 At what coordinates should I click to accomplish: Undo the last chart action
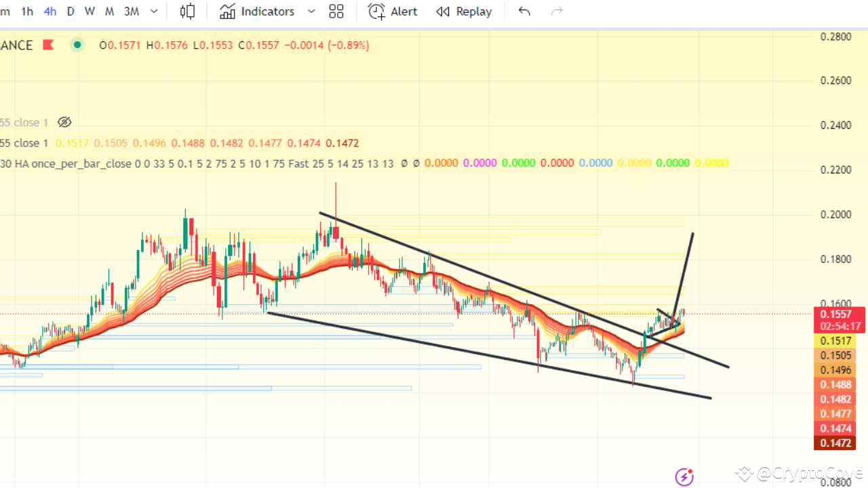pos(524,11)
